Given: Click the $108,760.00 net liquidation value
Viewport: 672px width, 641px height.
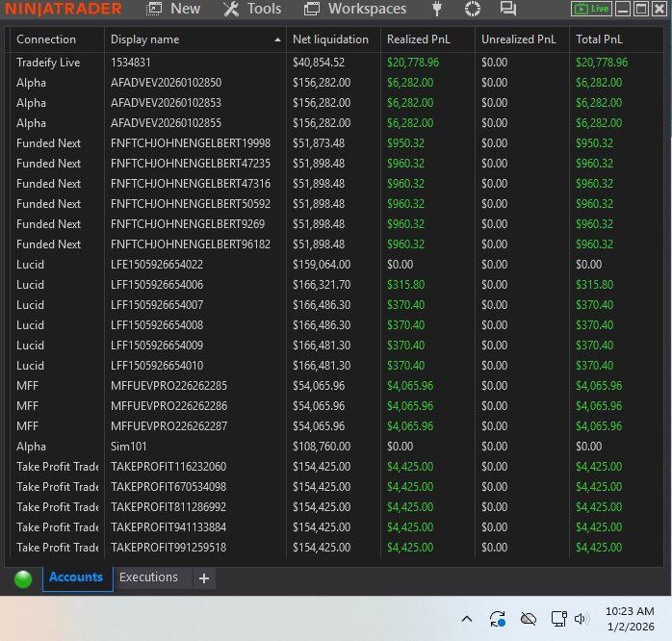Looking at the screenshot, I should (322, 446).
